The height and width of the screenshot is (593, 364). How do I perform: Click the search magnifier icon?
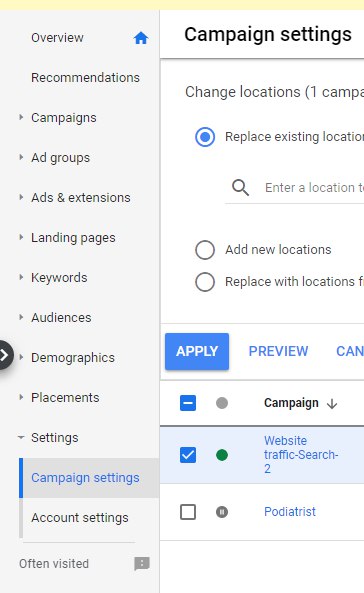(x=240, y=188)
